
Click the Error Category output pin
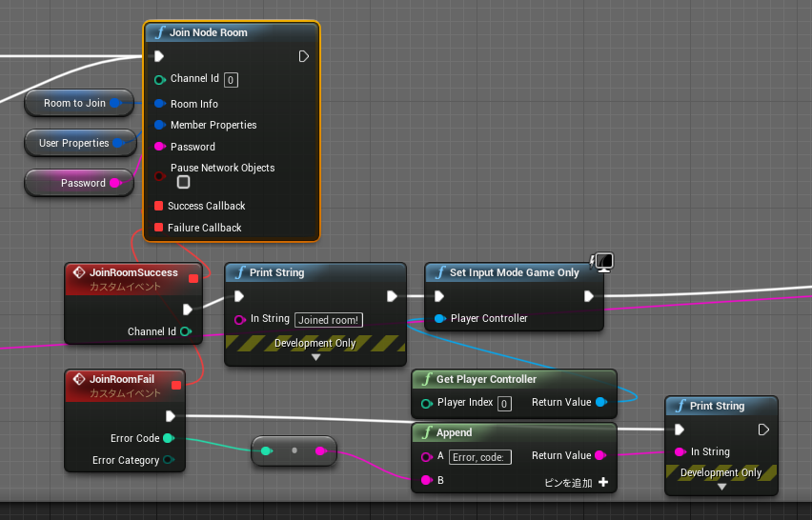pos(169,459)
